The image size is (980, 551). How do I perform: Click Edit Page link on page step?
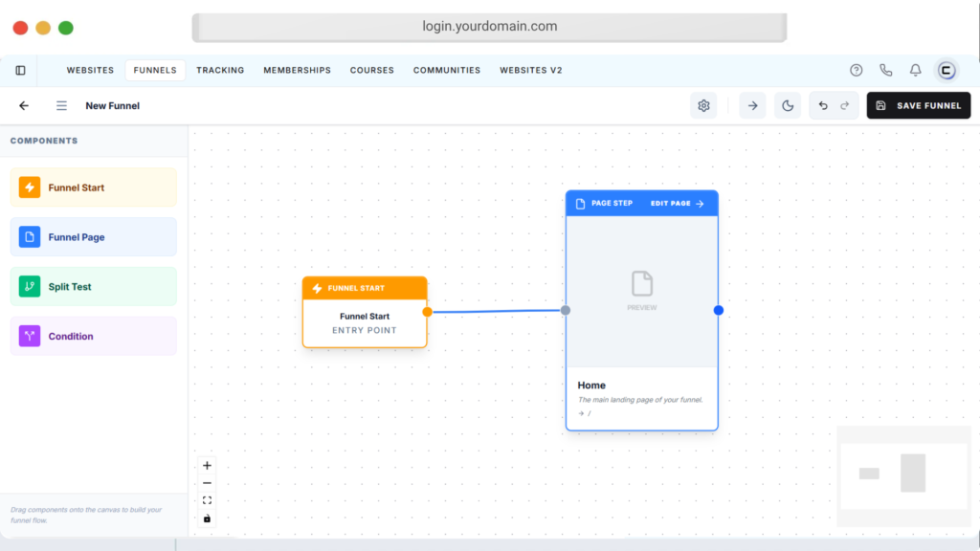tap(677, 204)
